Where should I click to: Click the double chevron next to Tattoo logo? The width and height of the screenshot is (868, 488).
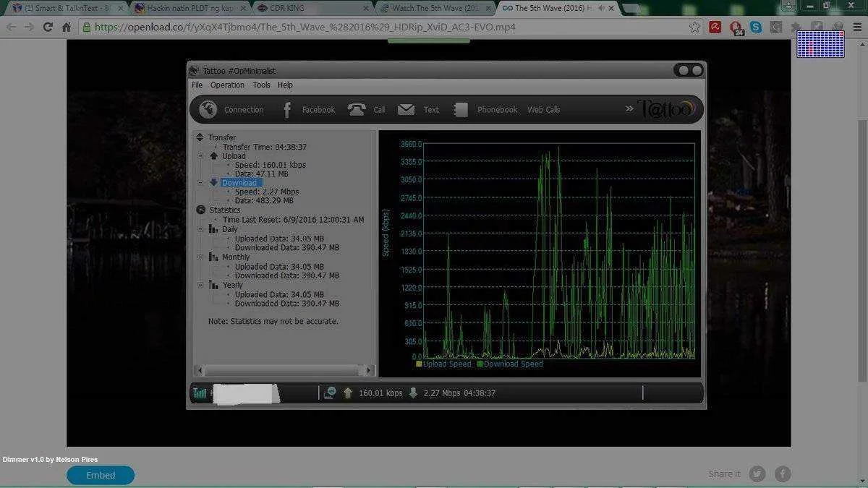click(629, 108)
